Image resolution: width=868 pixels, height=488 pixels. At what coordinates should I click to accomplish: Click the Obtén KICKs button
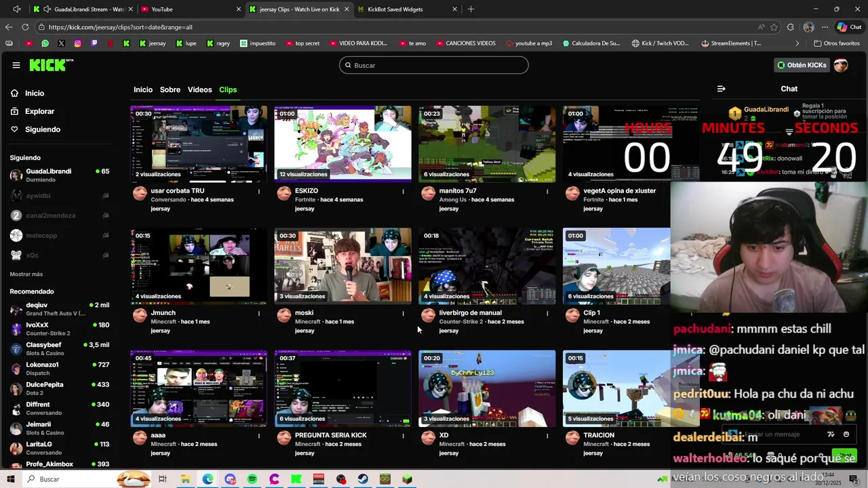tap(802, 65)
